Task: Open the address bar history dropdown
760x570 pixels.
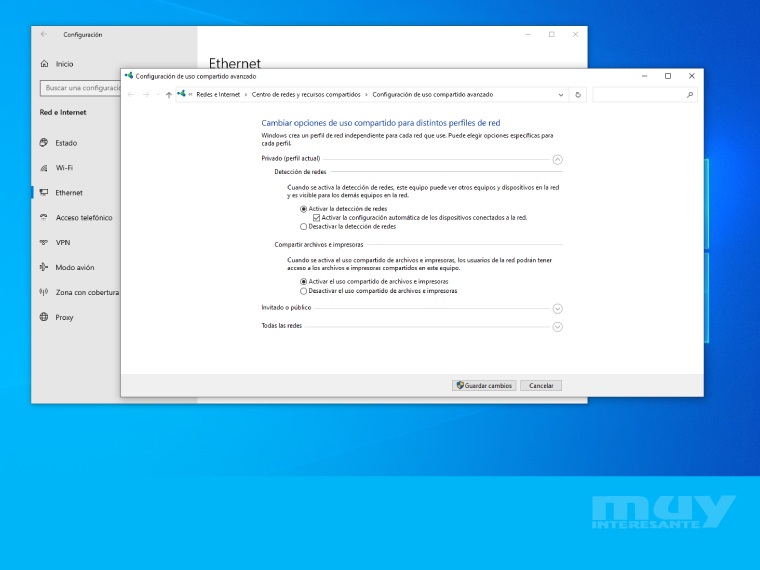Action: pyautogui.click(x=561, y=95)
